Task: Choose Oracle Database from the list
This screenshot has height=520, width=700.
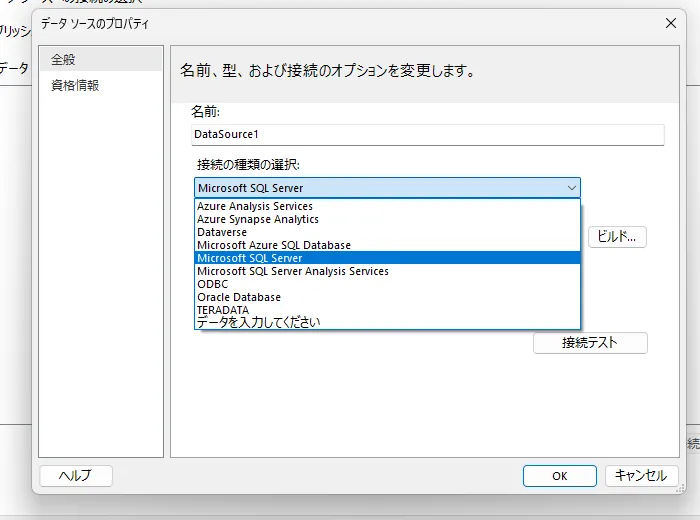Action: [x=388, y=297]
